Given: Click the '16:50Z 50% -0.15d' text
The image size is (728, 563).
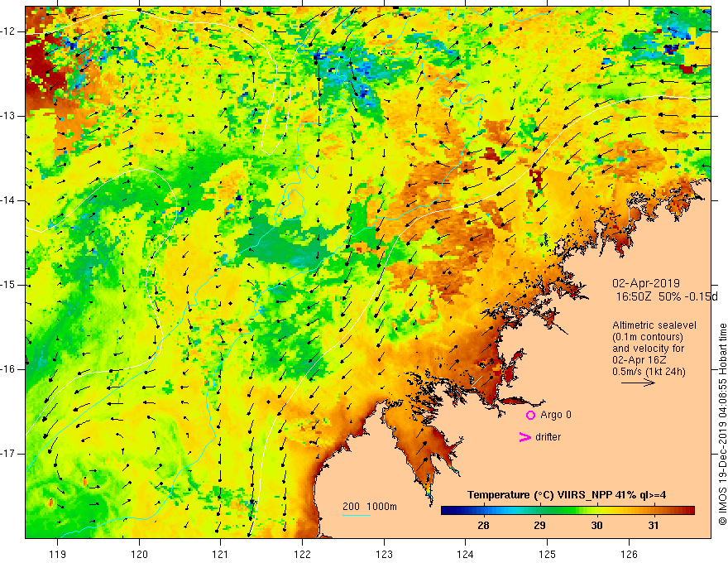Looking at the screenshot, I should [x=667, y=296].
